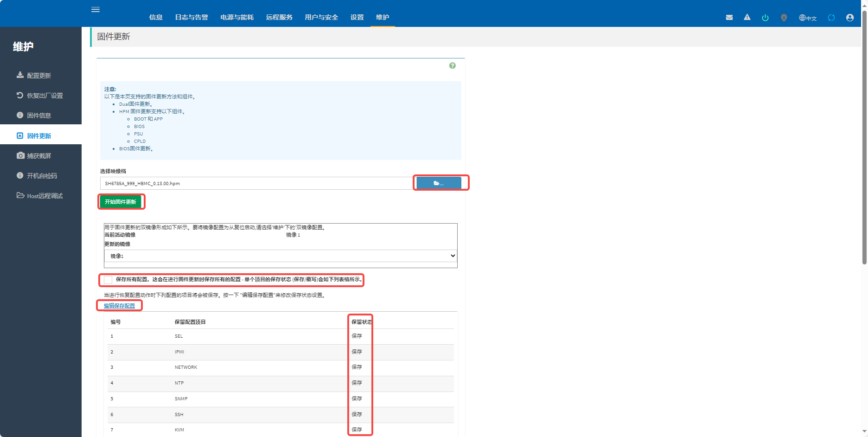Click the 开始固件更新 button
Screen dimensions: 868x437
[121, 202]
